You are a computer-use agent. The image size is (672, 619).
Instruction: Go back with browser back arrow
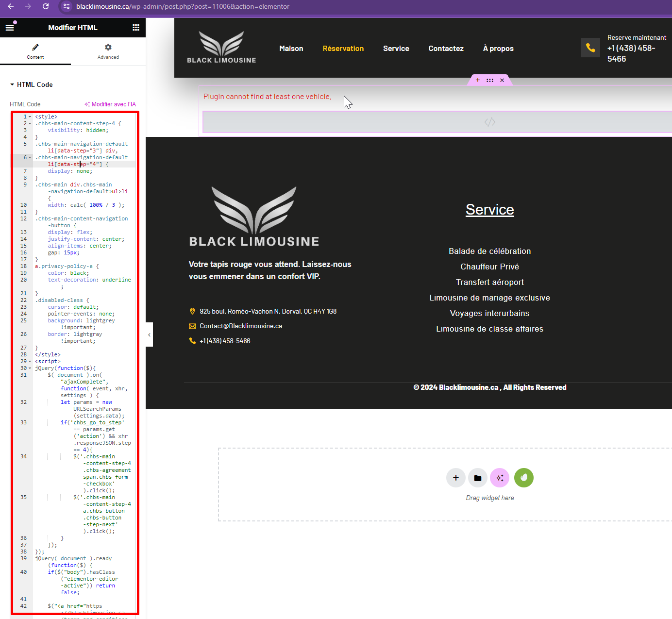click(11, 6)
